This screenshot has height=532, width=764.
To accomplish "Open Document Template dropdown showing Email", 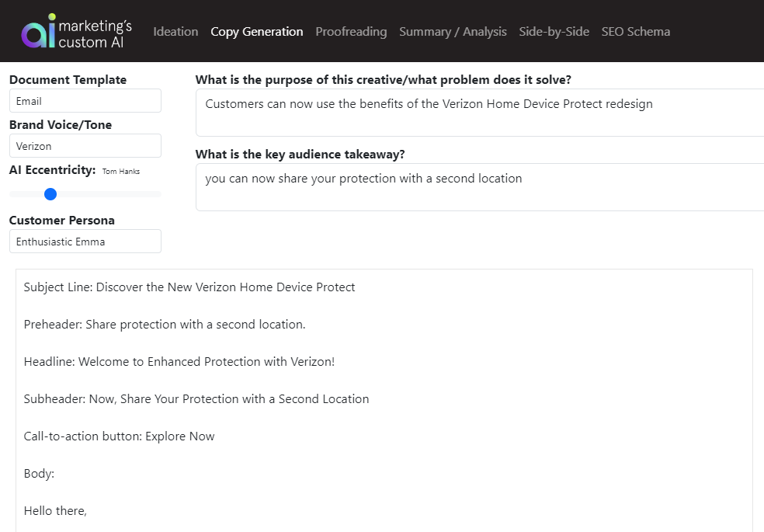I will [85, 101].
